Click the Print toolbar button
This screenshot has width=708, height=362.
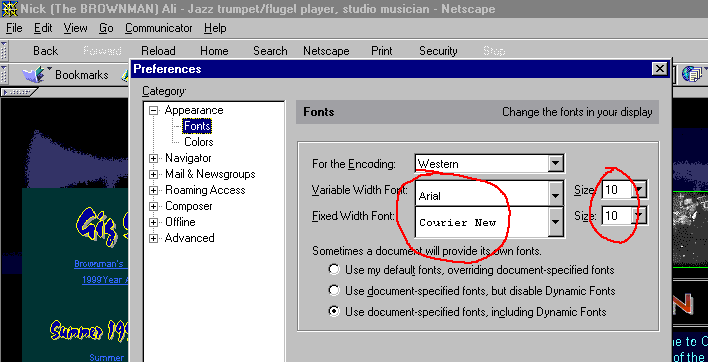382,51
